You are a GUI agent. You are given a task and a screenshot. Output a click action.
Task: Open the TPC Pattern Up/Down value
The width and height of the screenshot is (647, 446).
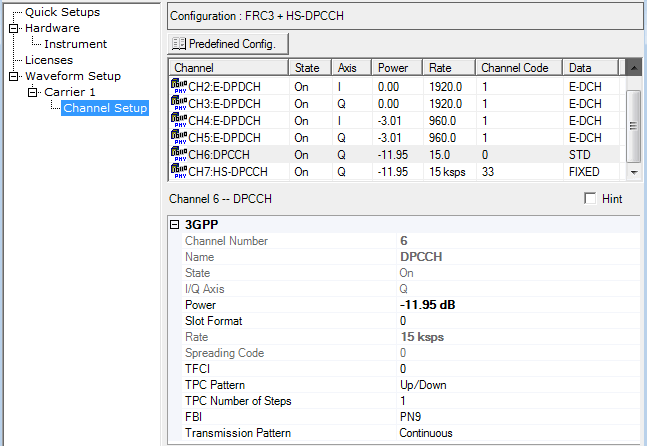[x=519, y=385]
